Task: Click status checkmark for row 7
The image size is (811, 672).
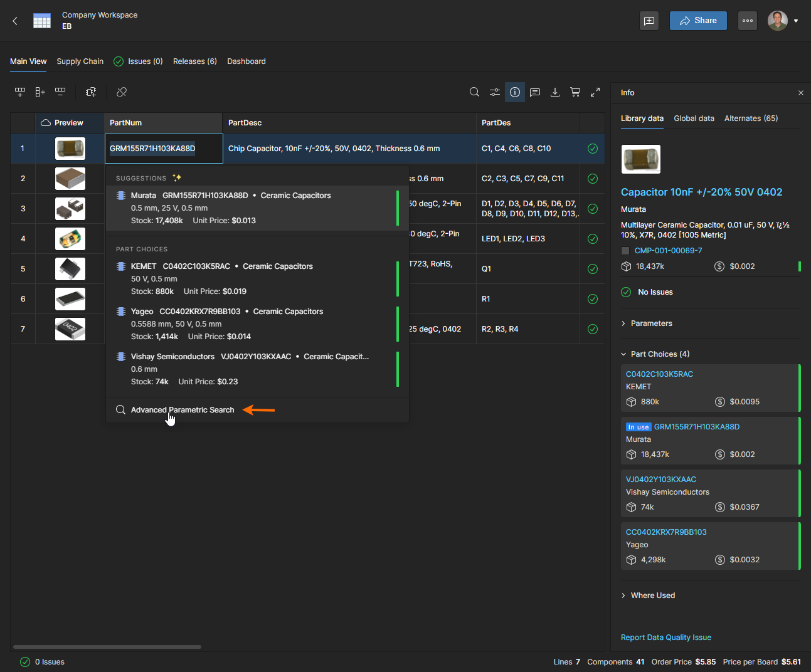Action: point(593,329)
